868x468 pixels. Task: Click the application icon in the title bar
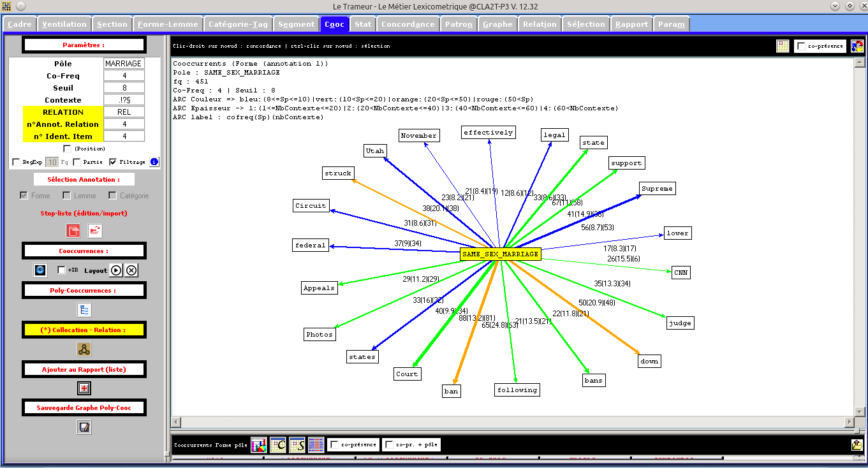coord(6,6)
